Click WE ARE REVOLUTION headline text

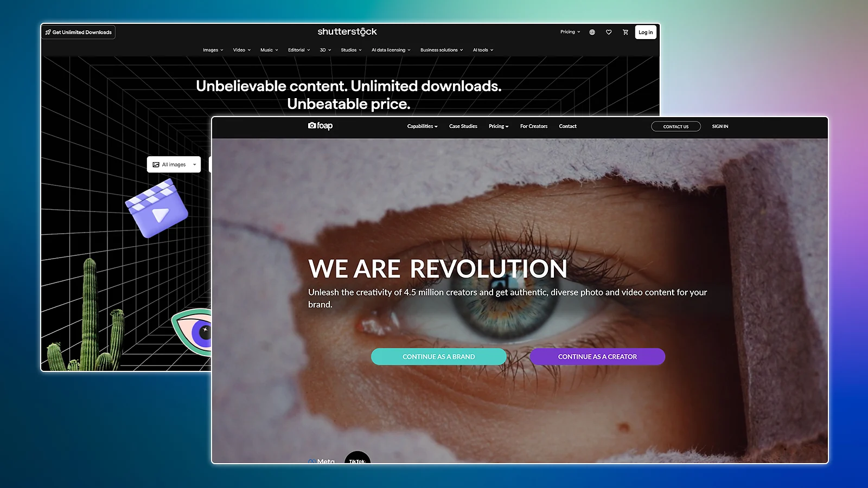tap(438, 269)
